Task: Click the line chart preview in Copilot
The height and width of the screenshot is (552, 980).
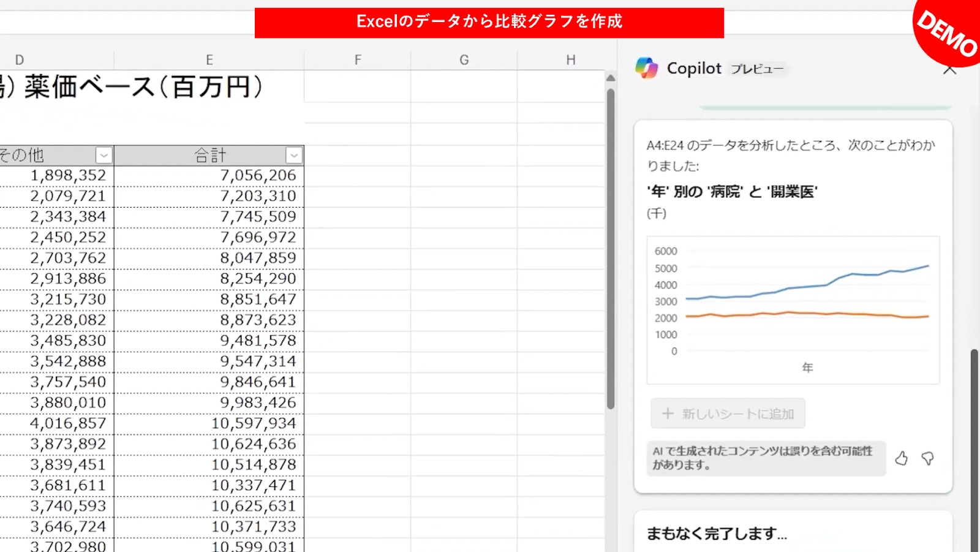Action: [793, 309]
